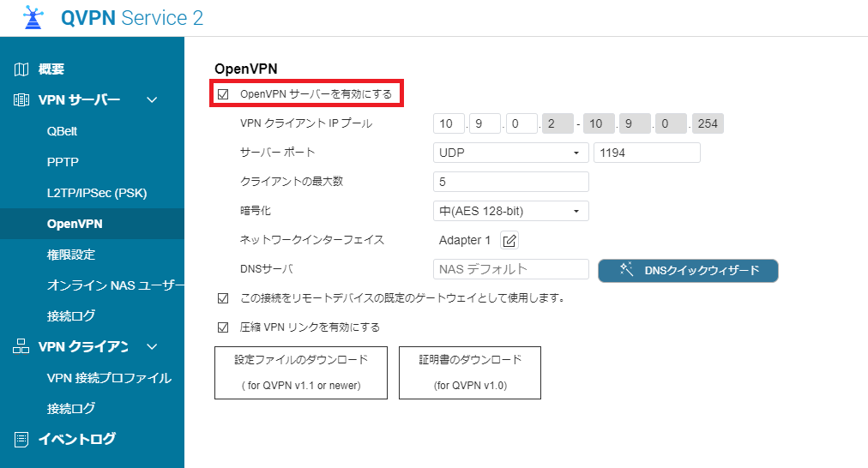This screenshot has height=468, width=868.
Task: Click third IP pool octet field 0
Action: [521, 124]
